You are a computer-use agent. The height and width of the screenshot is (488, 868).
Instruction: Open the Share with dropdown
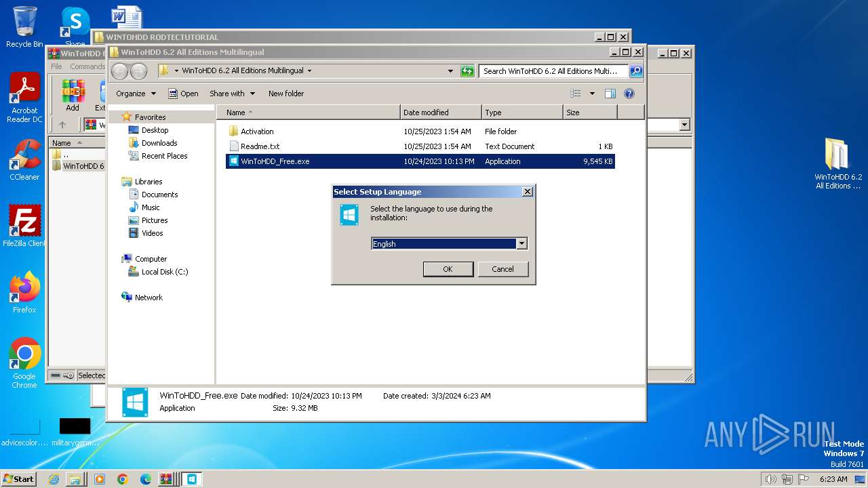click(232, 94)
